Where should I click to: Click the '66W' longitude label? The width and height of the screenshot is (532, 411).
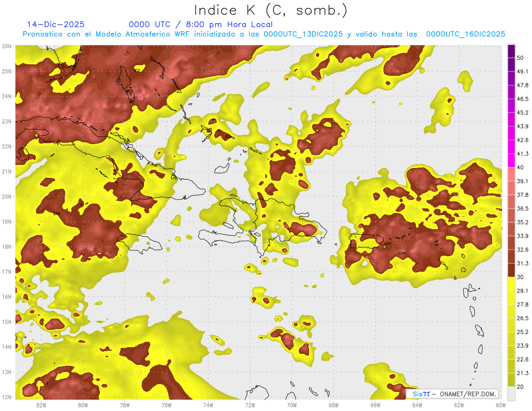376,405
